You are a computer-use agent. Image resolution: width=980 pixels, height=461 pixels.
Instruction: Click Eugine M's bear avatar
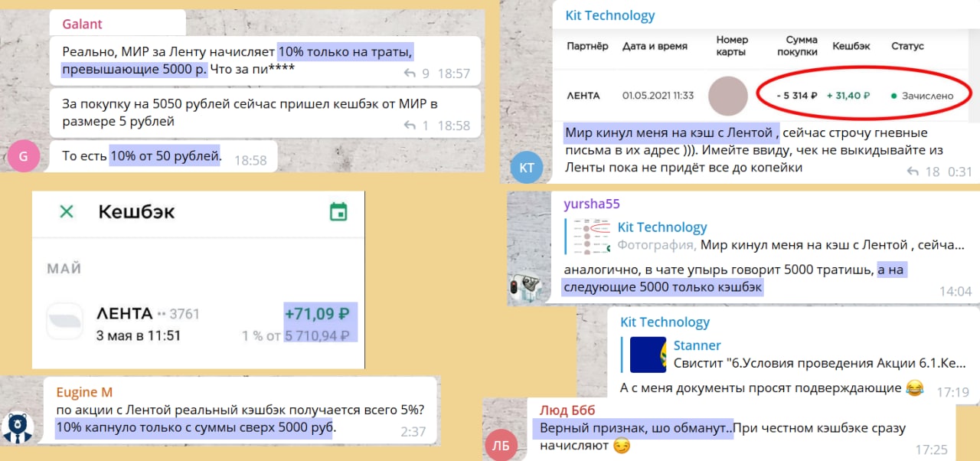[17, 428]
